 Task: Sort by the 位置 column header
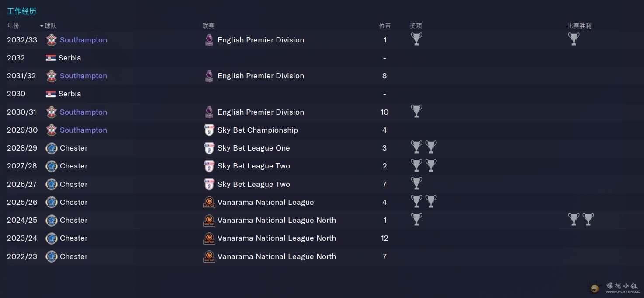pyautogui.click(x=384, y=26)
